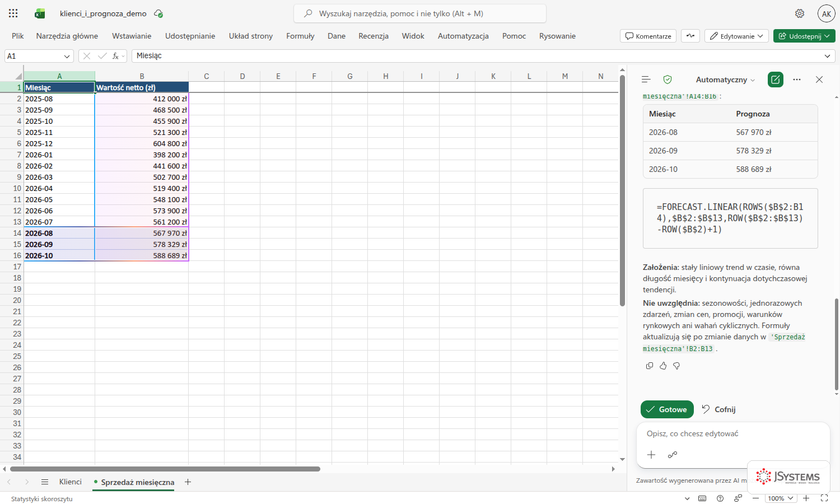Open the all sheets list icon
The width and height of the screenshot is (840, 504).
pos(45,482)
